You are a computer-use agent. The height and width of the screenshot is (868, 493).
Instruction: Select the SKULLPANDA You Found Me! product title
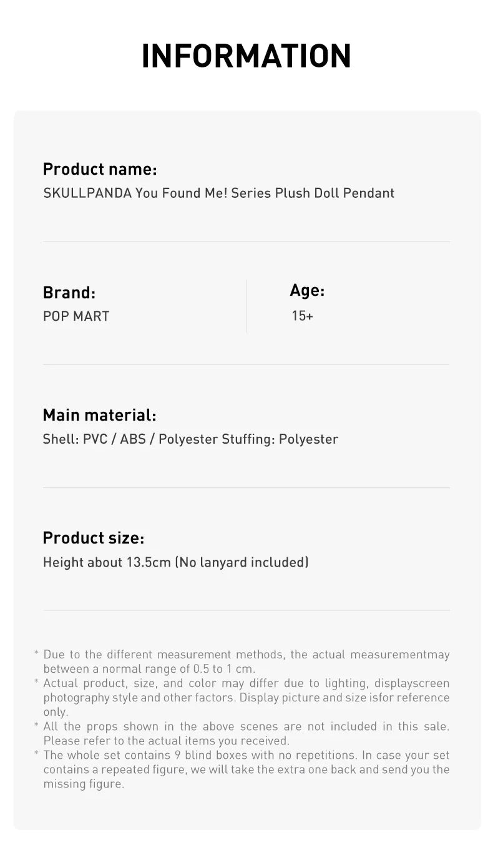coord(218,193)
